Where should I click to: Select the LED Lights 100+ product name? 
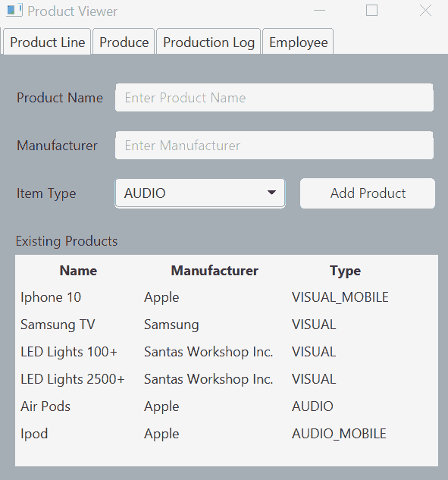pyautogui.click(x=69, y=352)
